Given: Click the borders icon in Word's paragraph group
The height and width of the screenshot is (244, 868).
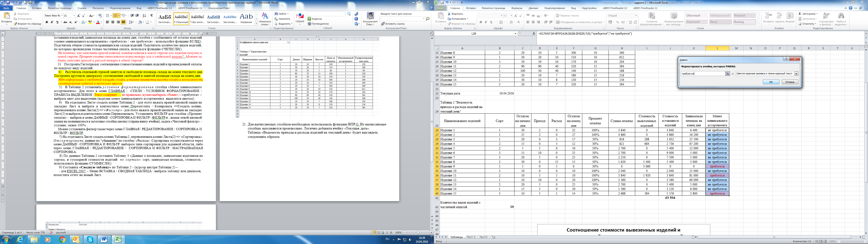Looking at the screenshot, I should click(x=147, y=22).
